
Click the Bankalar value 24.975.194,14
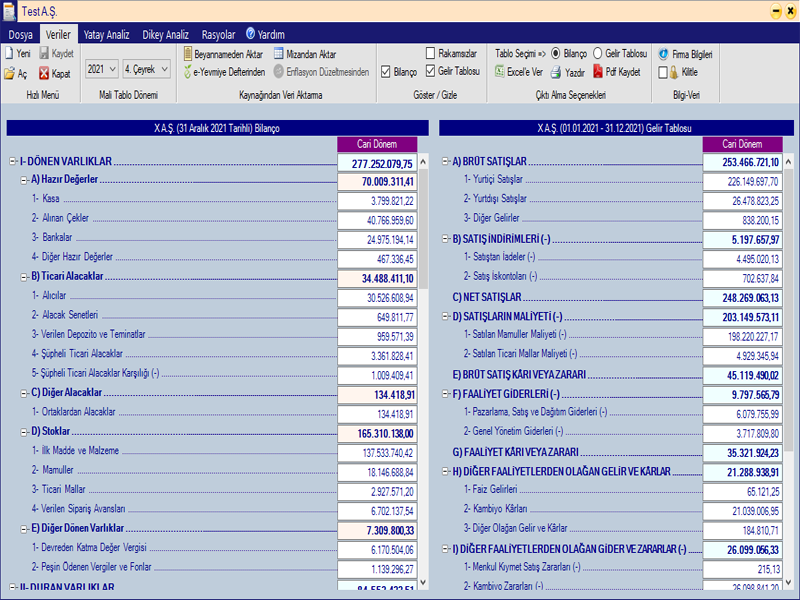click(x=377, y=240)
